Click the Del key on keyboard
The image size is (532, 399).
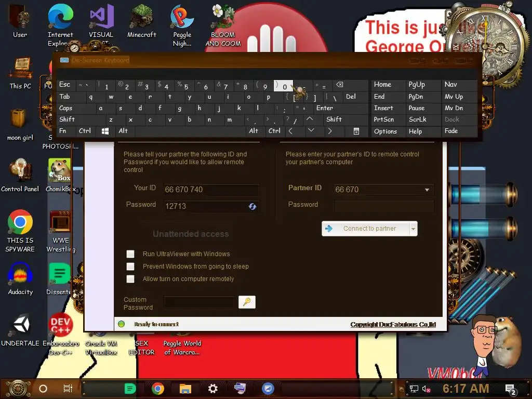355,97
